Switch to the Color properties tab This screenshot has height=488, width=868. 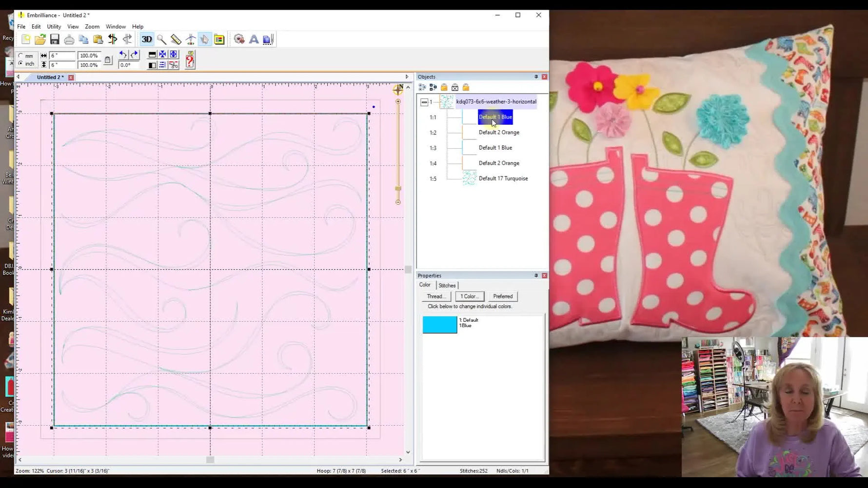[425, 285]
